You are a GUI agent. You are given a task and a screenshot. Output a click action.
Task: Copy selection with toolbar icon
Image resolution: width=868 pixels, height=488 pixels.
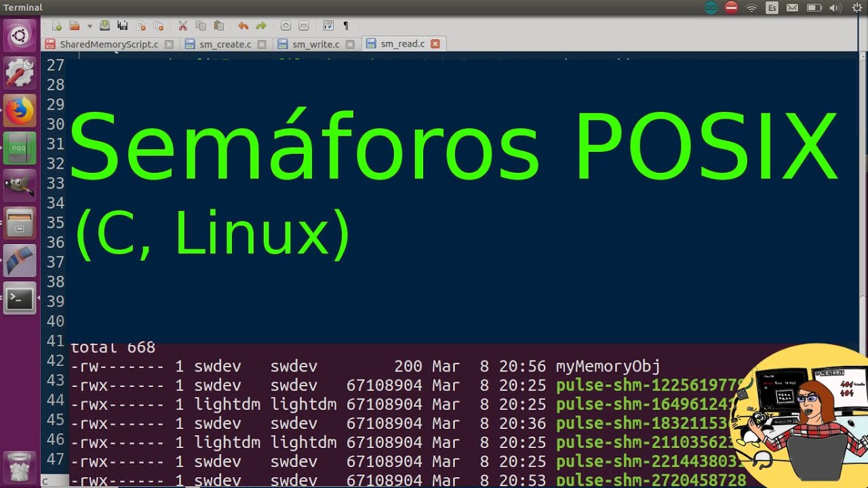pyautogui.click(x=201, y=26)
